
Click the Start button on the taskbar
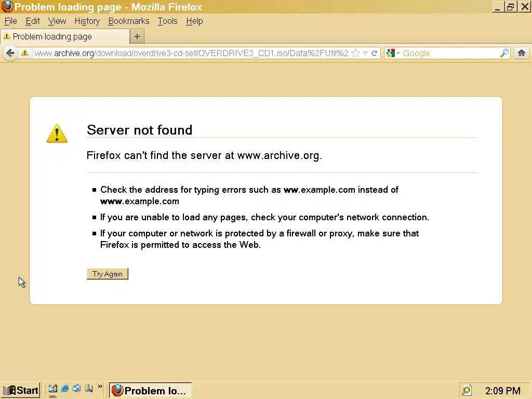20,390
